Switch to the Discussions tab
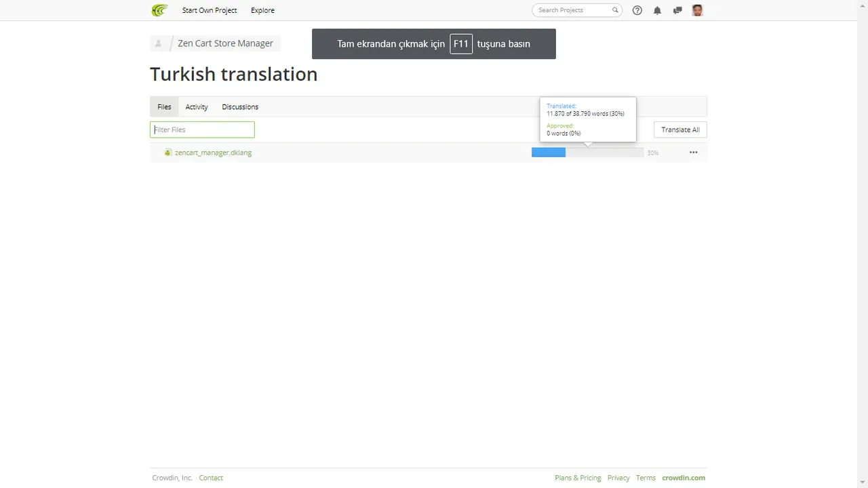The height and width of the screenshot is (488, 868). pyautogui.click(x=240, y=107)
